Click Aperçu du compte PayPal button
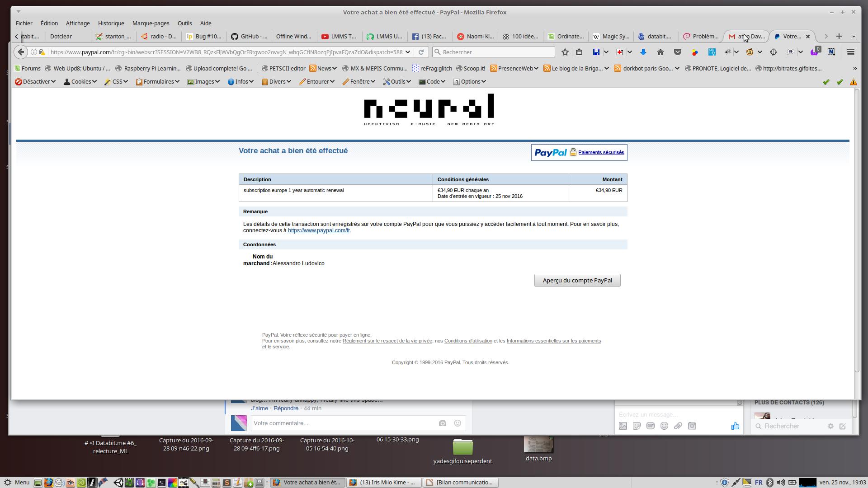This screenshot has height=488, width=868. [x=577, y=280]
